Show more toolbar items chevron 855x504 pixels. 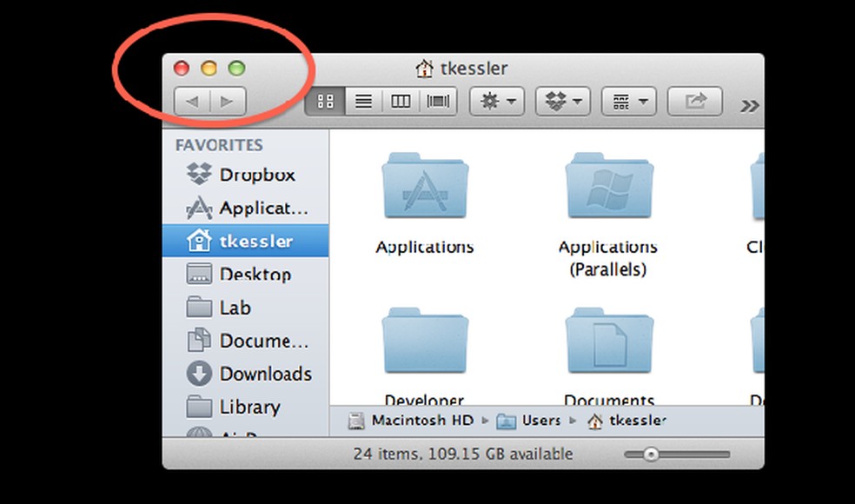click(x=750, y=106)
